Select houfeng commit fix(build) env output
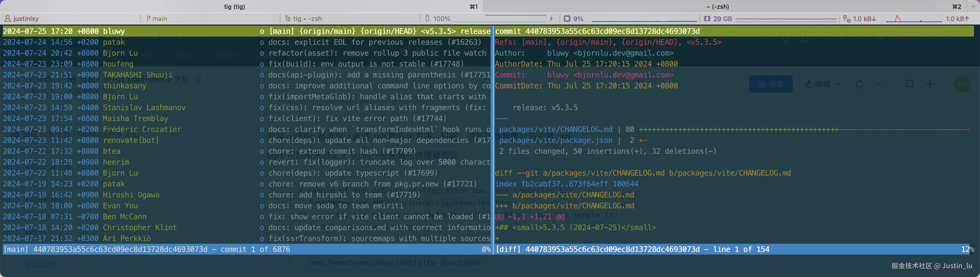This screenshot has width=980, height=277. point(247,64)
